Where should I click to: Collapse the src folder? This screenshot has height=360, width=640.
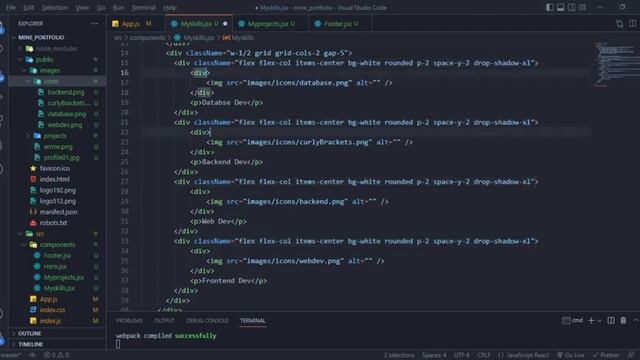click(40, 233)
